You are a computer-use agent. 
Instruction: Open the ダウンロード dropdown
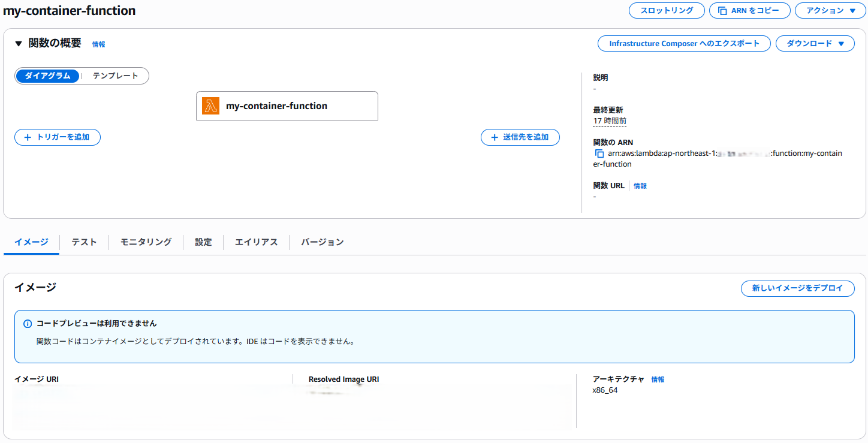click(x=815, y=43)
